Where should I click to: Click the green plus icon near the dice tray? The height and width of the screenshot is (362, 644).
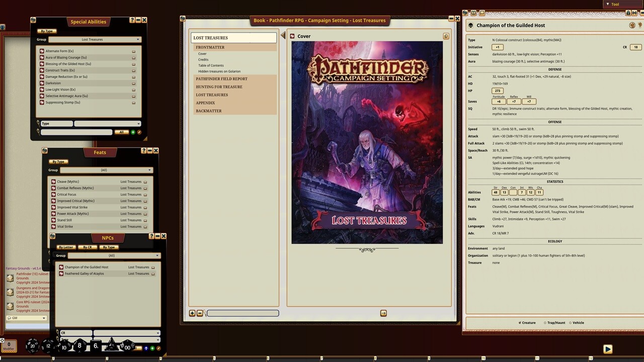click(152, 348)
